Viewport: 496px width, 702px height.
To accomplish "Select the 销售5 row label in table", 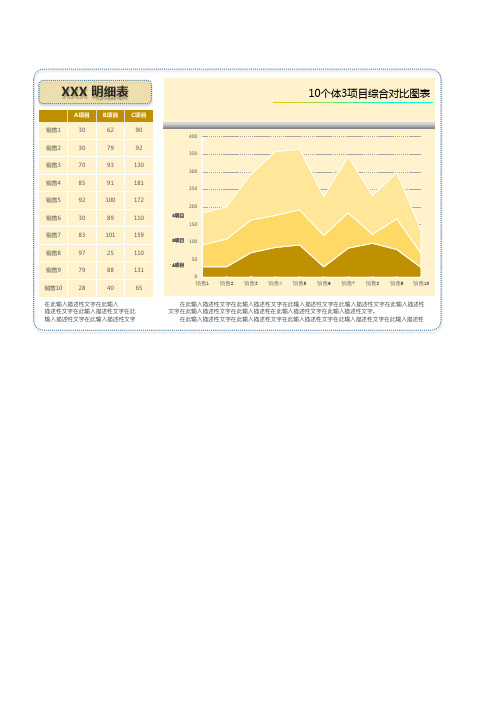I will coord(53,200).
